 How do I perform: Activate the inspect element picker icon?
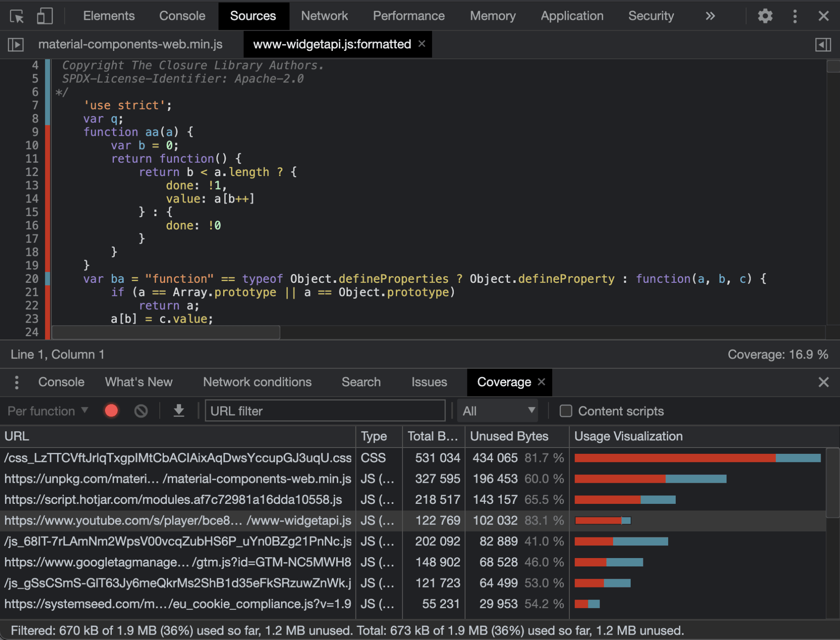click(17, 16)
